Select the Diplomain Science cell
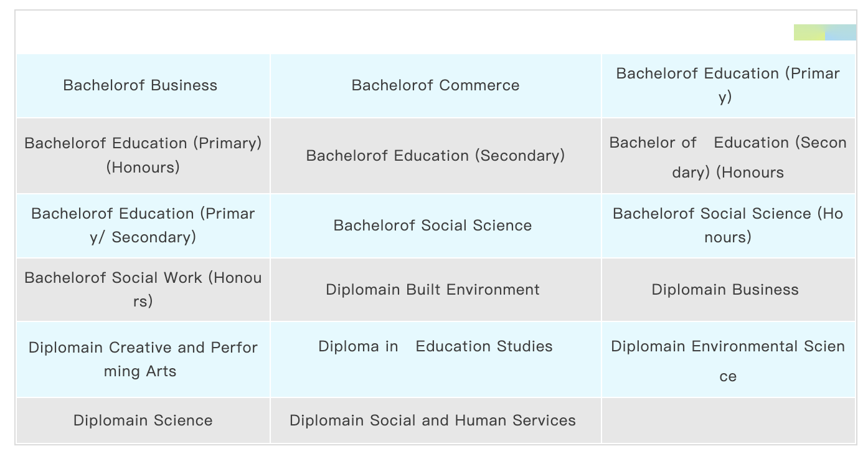Image resolution: width=868 pixels, height=456 pixels. (143, 420)
